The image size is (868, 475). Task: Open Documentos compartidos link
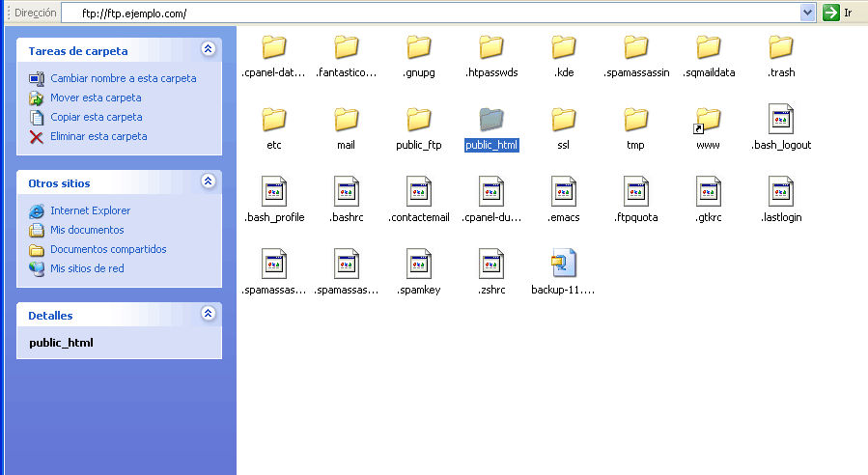108,249
